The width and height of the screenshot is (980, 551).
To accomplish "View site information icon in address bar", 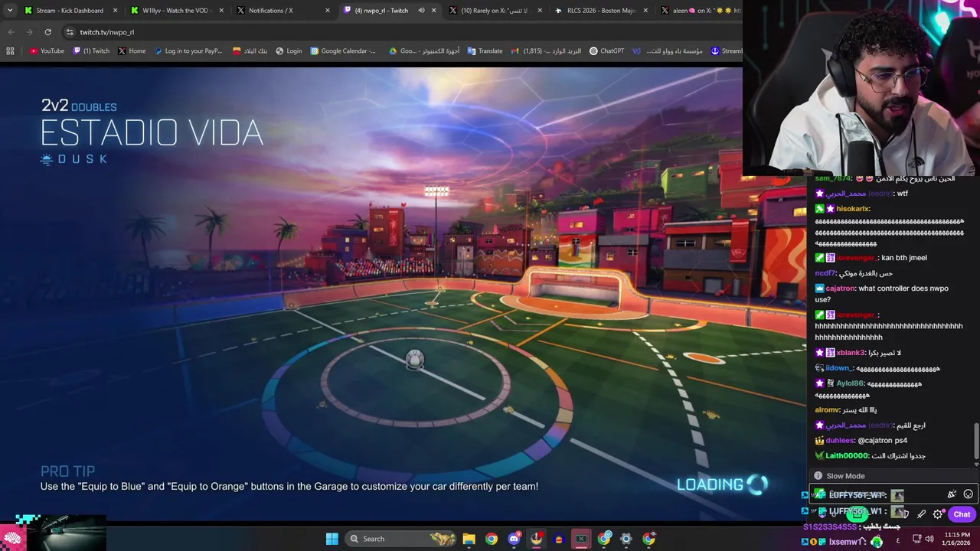I will [x=70, y=32].
